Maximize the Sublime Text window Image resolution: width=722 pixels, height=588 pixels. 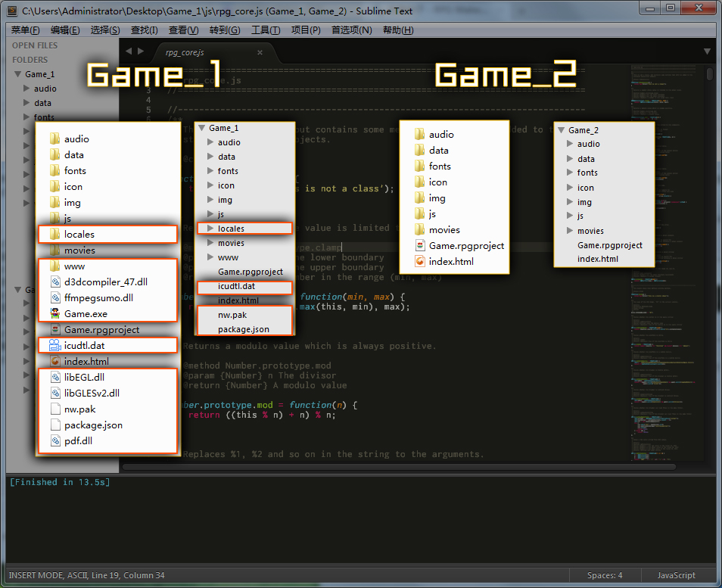coord(671,8)
